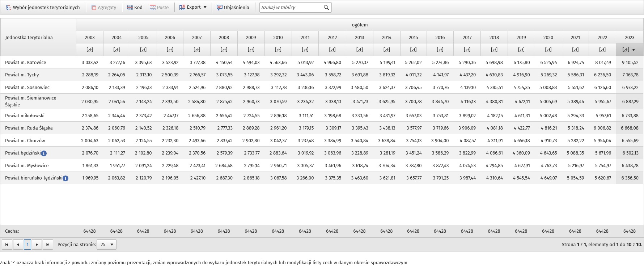The height and width of the screenshot is (266, 644).
Task: Select the Powiat m. Katowice row
Action: 26,63
